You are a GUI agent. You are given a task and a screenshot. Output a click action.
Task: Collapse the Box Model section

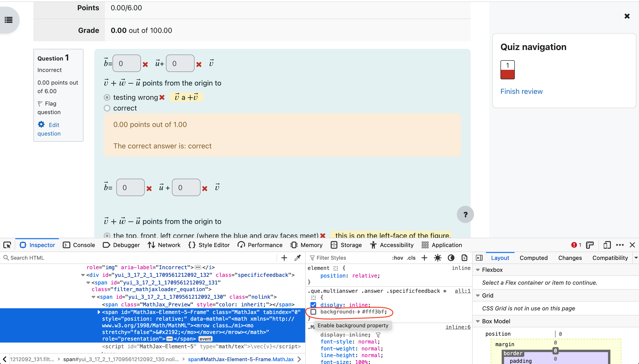478,321
